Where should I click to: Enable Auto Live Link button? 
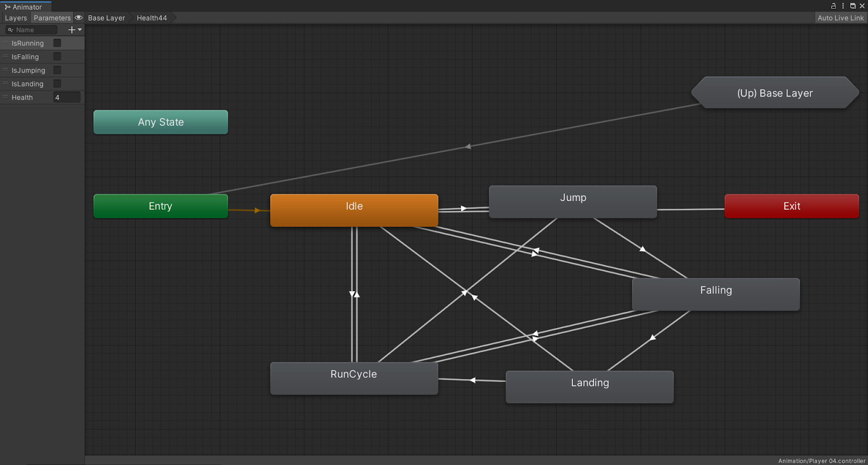(x=840, y=18)
